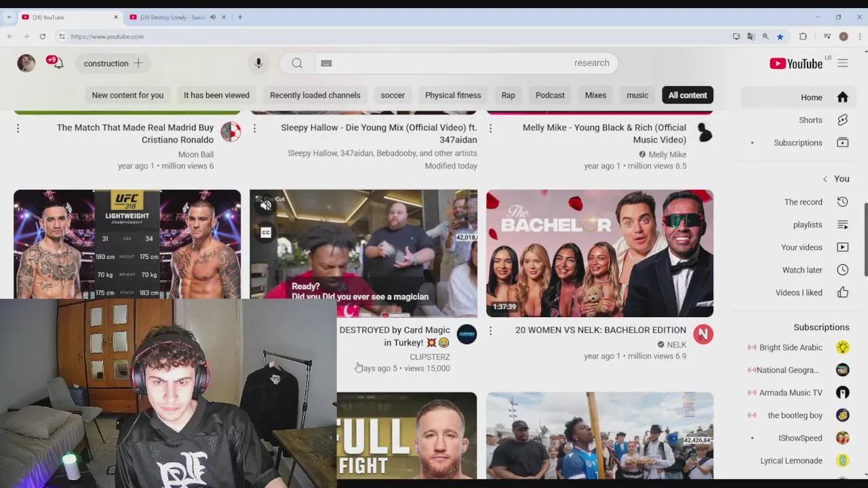Viewport: 868px width, 488px height.
Task: Toggle closed captions on the video preview
Action: point(266,232)
